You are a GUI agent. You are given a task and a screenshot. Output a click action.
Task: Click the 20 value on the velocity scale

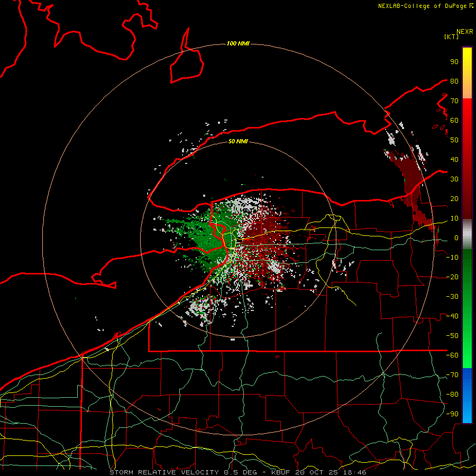pyautogui.click(x=454, y=198)
